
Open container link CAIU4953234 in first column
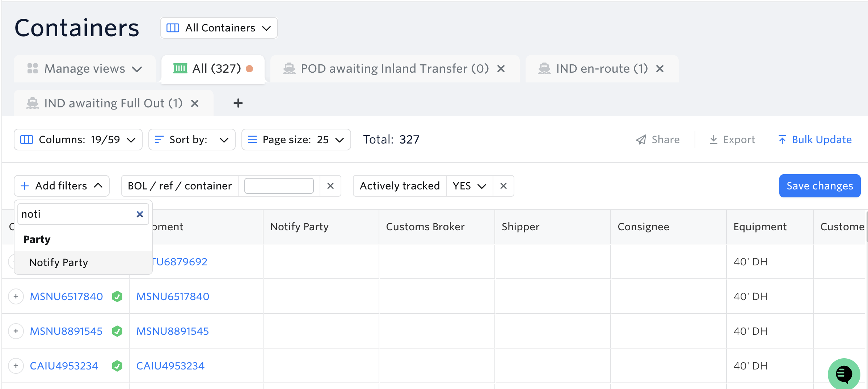[x=64, y=366]
